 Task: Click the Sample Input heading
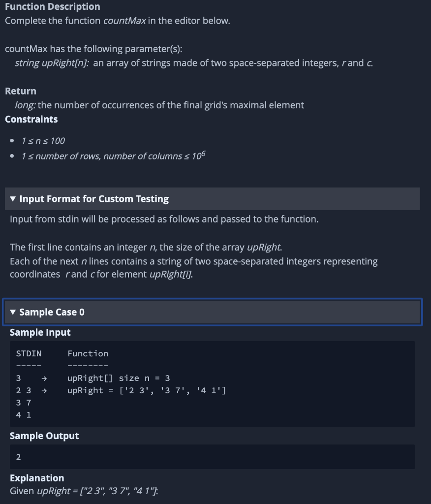pyautogui.click(x=40, y=332)
